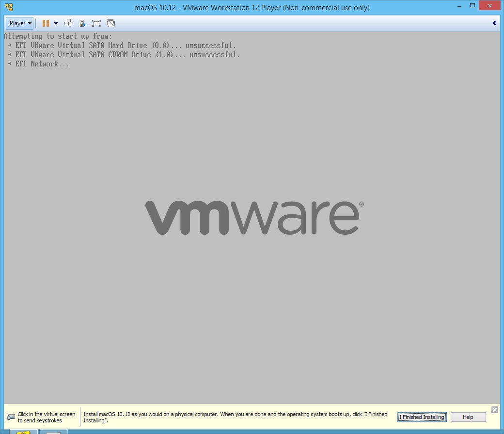Click the 'Install macOS 10.12 as you would' message
The height and width of the screenshot is (434, 504).
pyautogui.click(x=236, y=417)
